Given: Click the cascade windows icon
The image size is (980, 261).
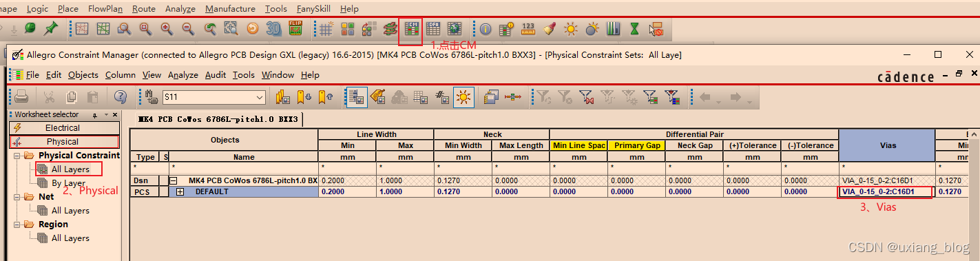Looking at the screenshot, I should 492,97.
